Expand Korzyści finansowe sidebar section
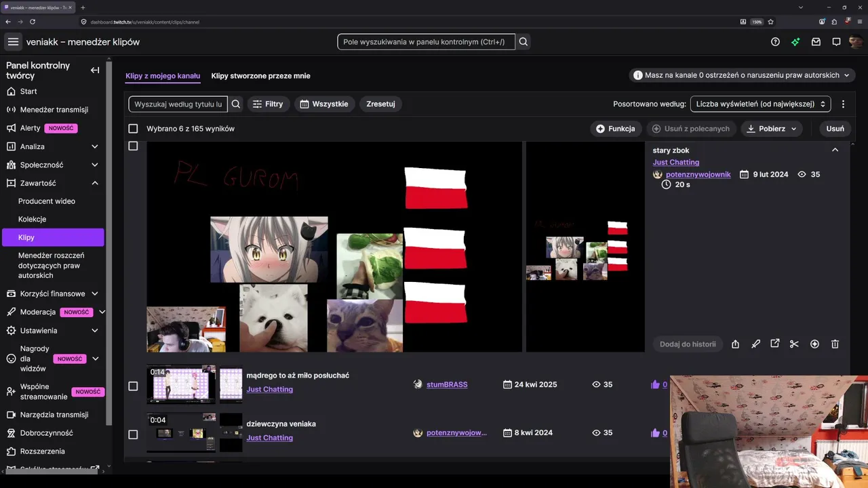Image resolution: width=868 pixels, height=488 pixels. point(95,293)
